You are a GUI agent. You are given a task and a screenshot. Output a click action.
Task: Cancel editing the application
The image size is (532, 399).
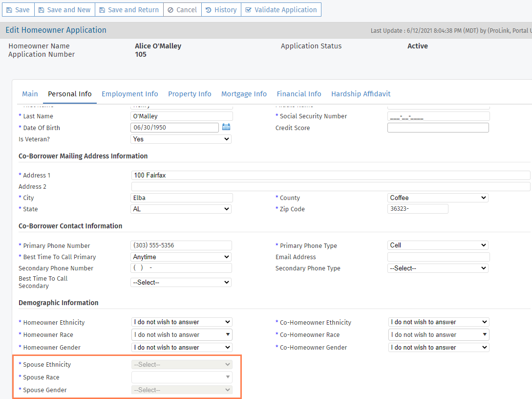(182, 10)
